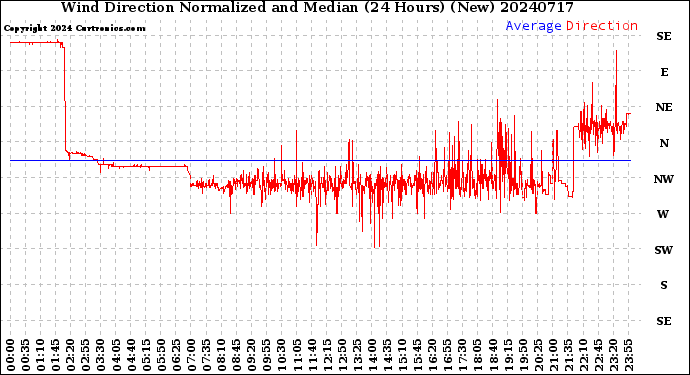
Task: Click the 04:05 time label
Action: (116, 356)
